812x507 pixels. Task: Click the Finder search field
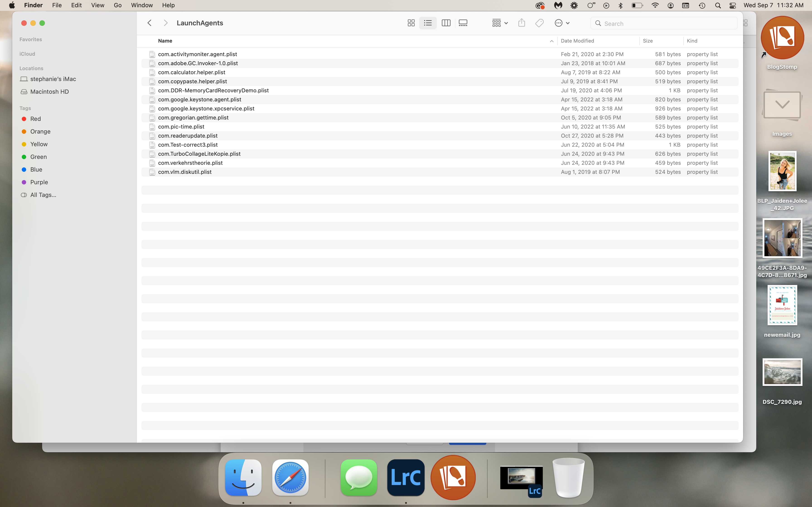(664, 24)
